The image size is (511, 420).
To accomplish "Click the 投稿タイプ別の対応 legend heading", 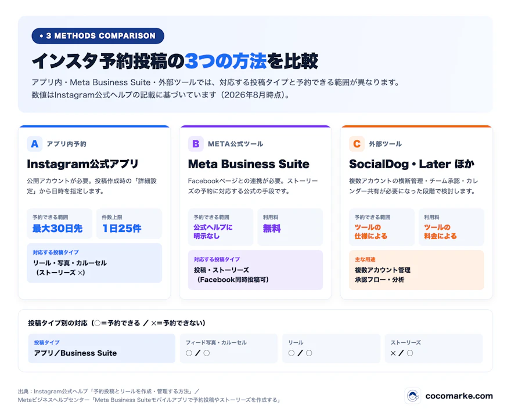I will (117, 323).
